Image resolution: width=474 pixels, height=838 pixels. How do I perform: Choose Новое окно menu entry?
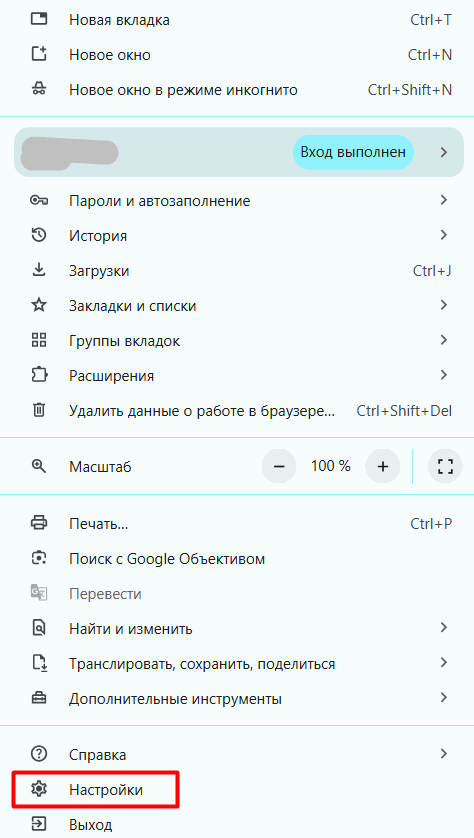pyautogui.click(x=237, y=55)
